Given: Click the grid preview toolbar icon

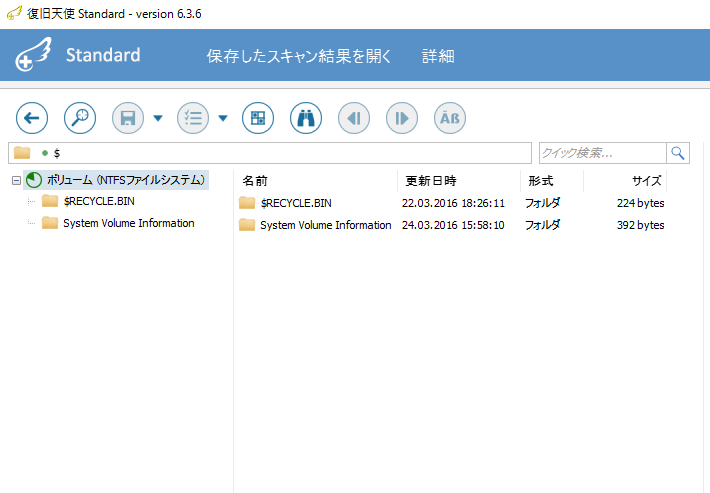Looking at the screenshot, I should point(258,118).
